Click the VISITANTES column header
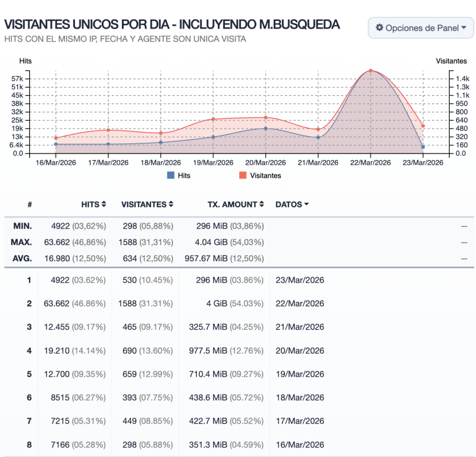The image size is (476, 457). click(144, 204)
